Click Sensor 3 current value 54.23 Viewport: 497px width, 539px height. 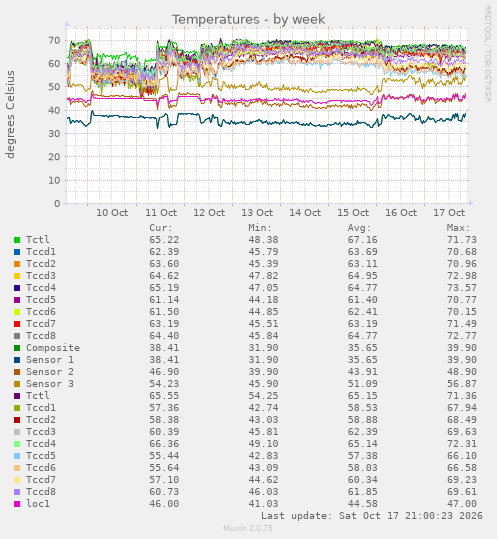[x=164, y=384]
